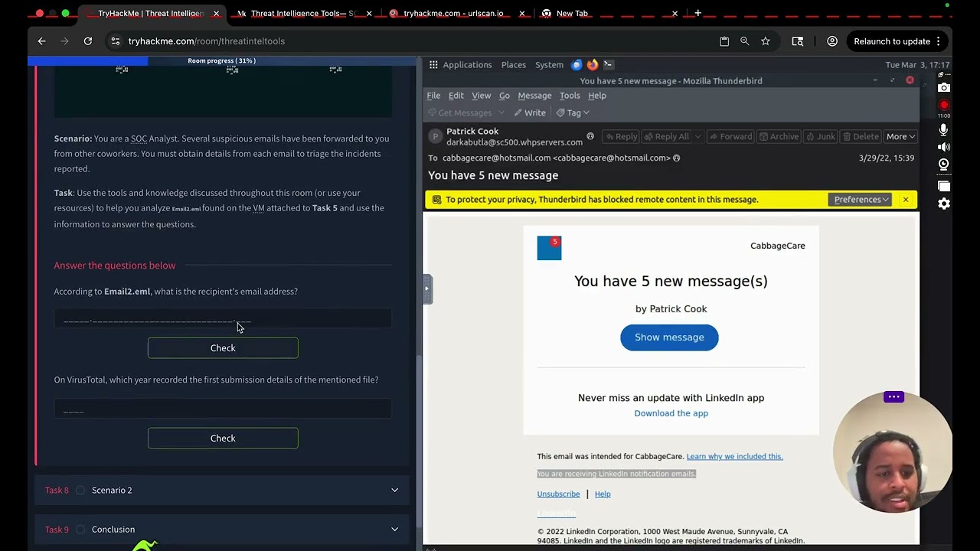Stop recording with the red record icon
980x551 pixels.
944,105
